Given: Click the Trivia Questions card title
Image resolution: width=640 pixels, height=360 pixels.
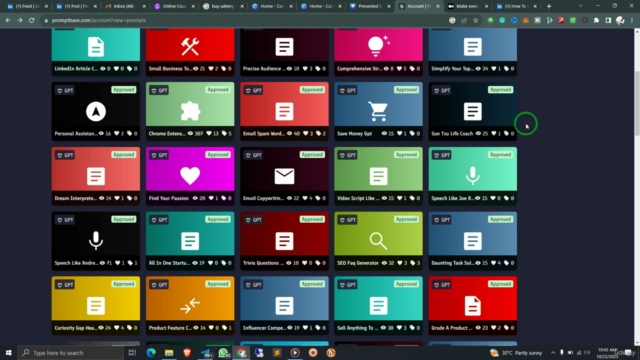Looking at the screenshot, I should [263, 263].
